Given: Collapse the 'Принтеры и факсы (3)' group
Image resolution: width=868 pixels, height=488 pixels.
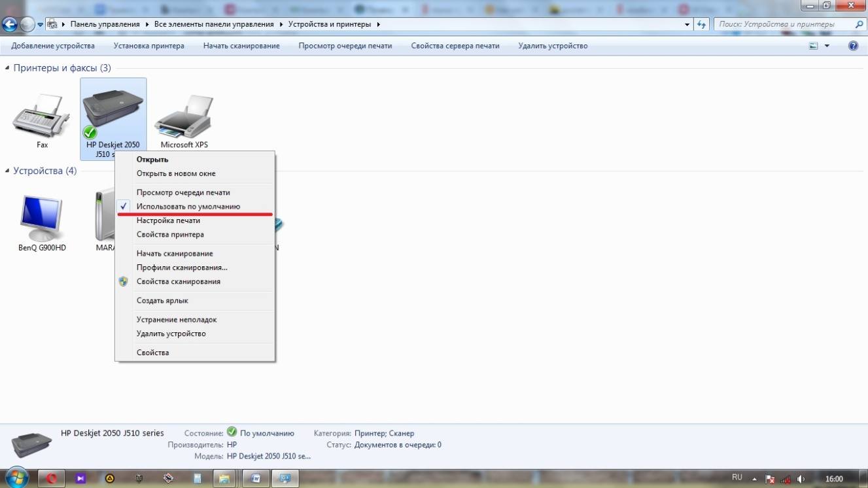Looking at the screenshot, I should 7,68.
